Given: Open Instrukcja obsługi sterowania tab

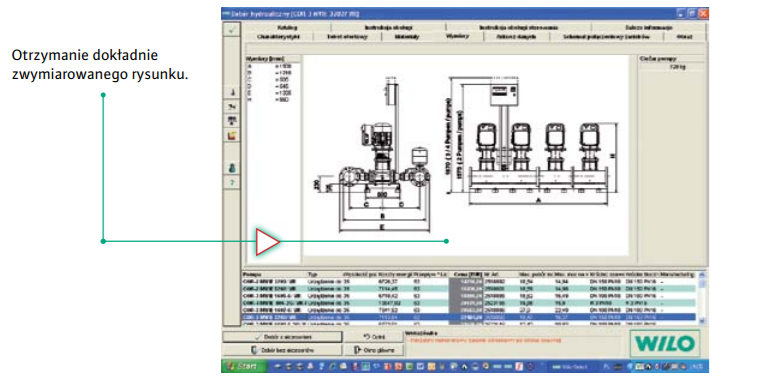Looking at the screenshot, I should [518, 28].
